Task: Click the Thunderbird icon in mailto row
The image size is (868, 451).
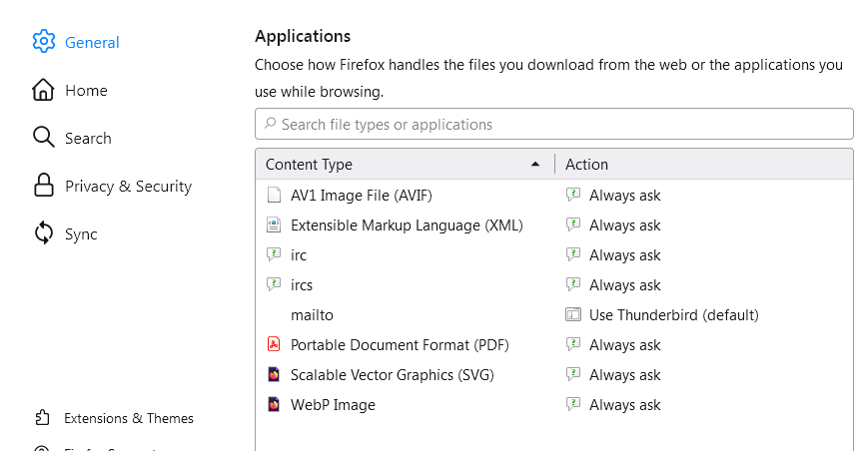Action: point(573,314)
